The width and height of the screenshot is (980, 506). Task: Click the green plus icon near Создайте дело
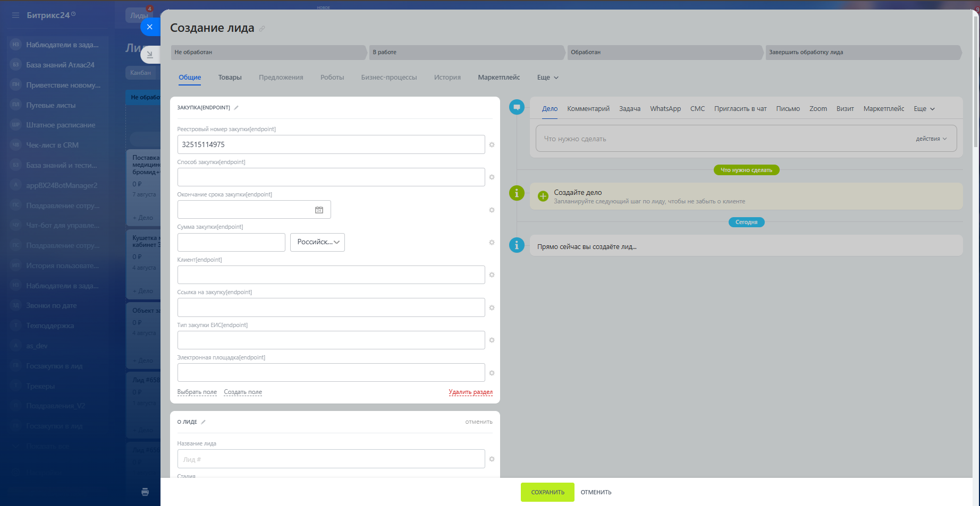[x=543, y=196]
